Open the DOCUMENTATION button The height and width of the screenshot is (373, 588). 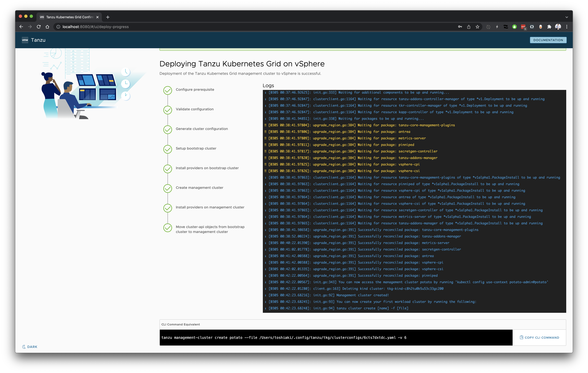(548, 40)
